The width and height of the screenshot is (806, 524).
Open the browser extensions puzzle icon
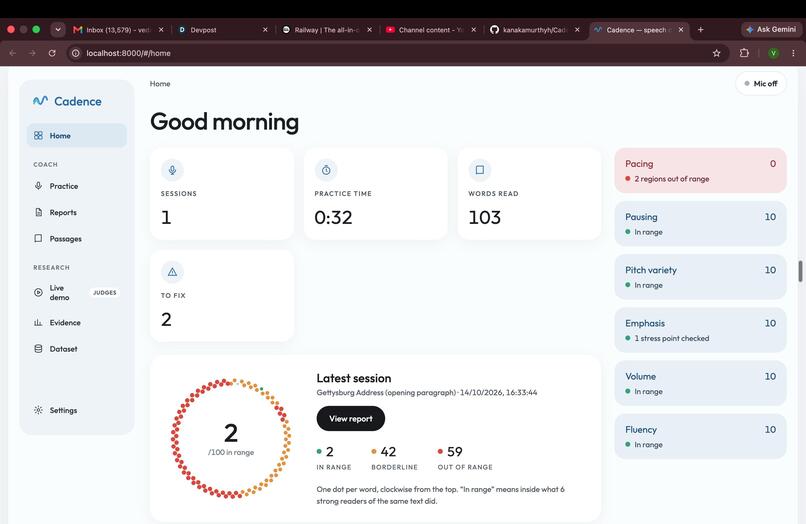point(744,53)
